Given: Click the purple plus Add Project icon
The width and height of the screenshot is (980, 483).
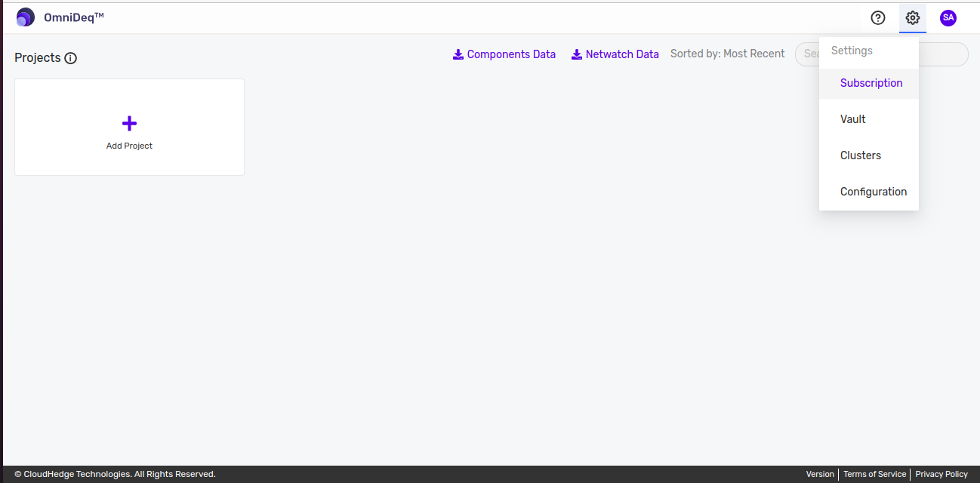Looking at the screenshot, I should pos(129,123).
